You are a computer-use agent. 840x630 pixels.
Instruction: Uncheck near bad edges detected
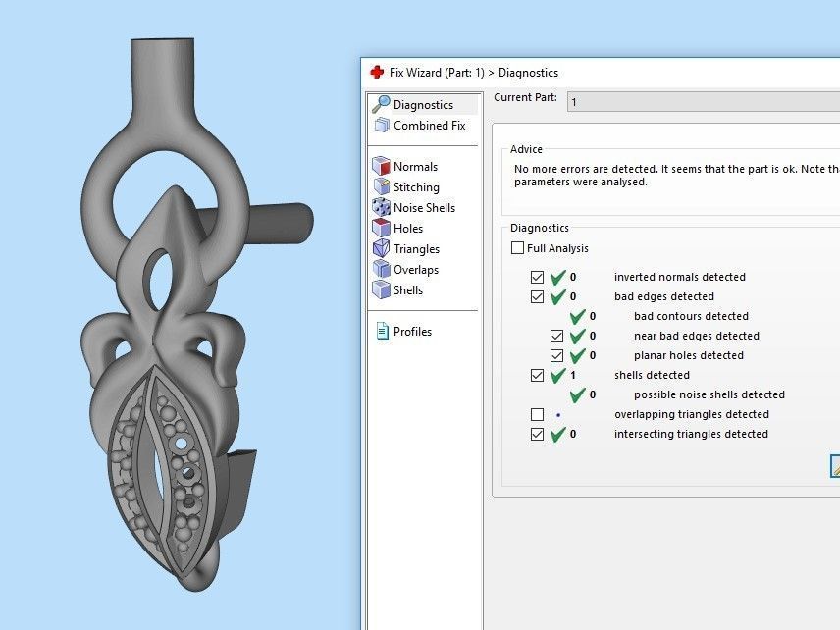coord(556,336)
